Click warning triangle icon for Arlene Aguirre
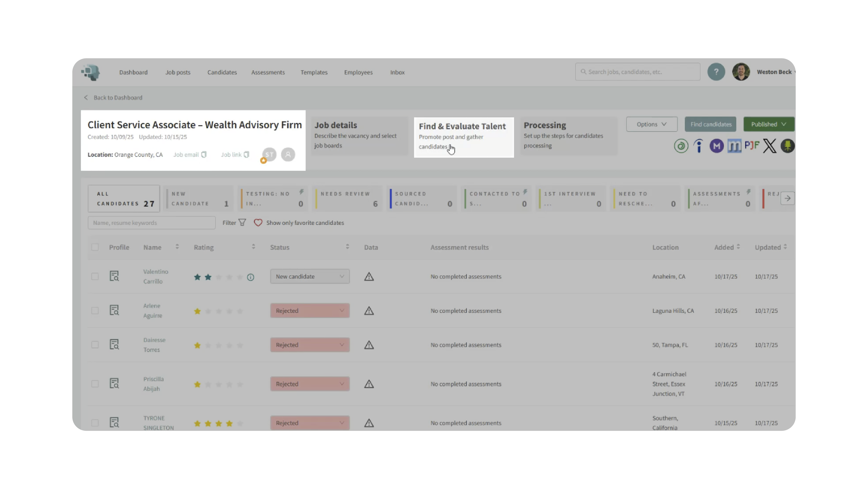 point(369,311)
